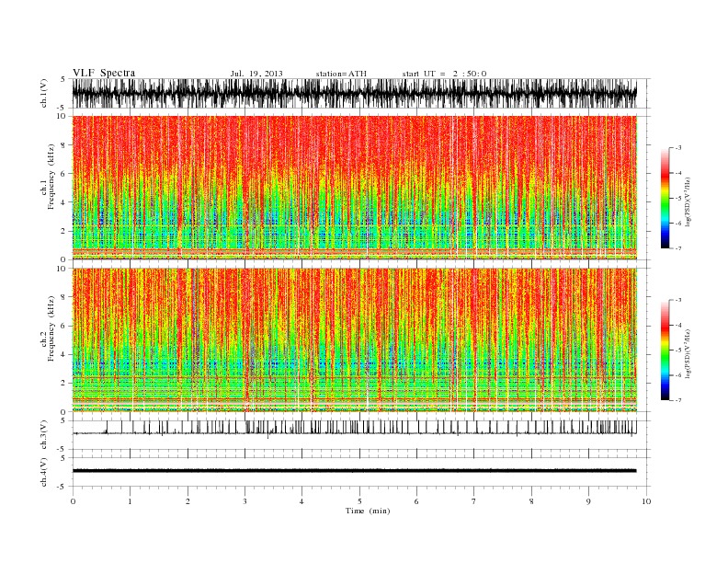Click the "station=ATH" header label

coord(341,74)
